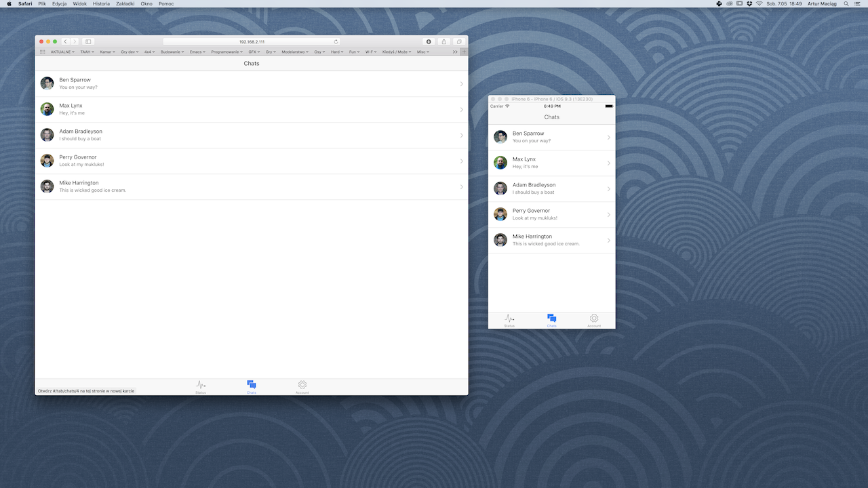Tap the Chats icon in iPhone simulator
Screen dimensions: 868x488
(552, 320)
